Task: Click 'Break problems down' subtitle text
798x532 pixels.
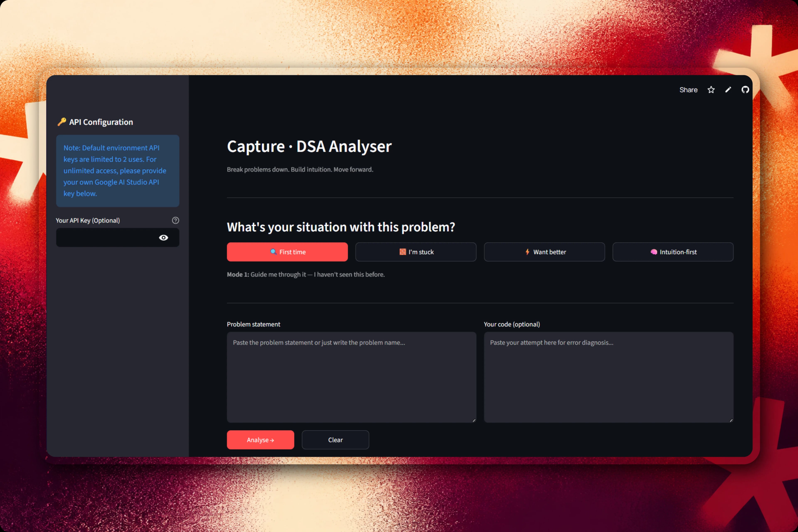Action: click(x=300, y=169)
